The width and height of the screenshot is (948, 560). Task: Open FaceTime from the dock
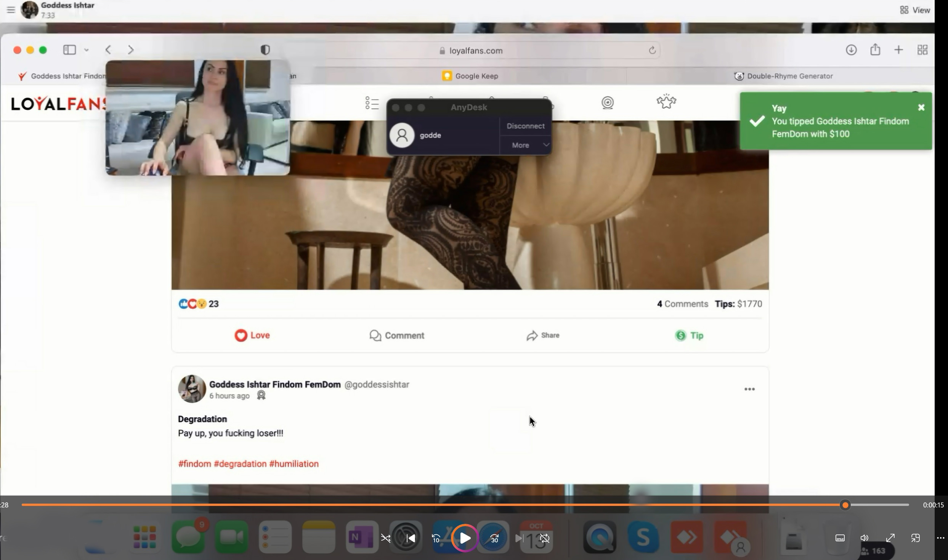point(232,537)
